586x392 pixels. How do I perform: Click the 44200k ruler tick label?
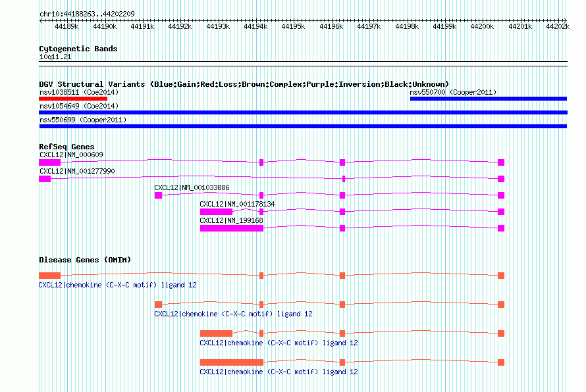(x=482, y=26)
